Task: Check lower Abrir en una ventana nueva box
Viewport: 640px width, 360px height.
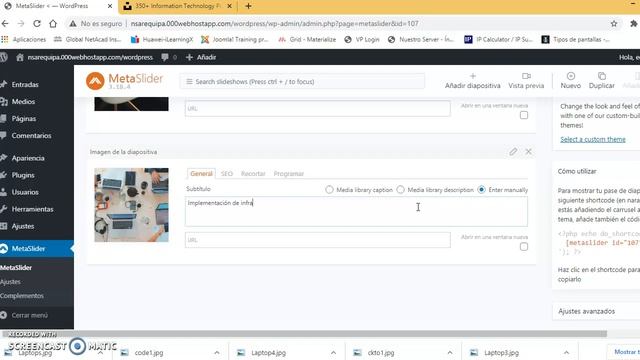Action: [524, 247]
